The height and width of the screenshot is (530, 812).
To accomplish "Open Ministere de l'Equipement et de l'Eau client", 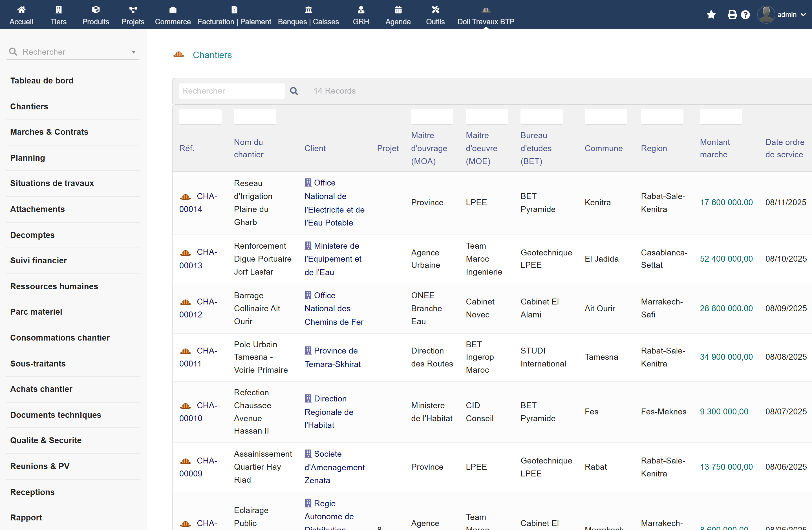I will coord(333,259).
